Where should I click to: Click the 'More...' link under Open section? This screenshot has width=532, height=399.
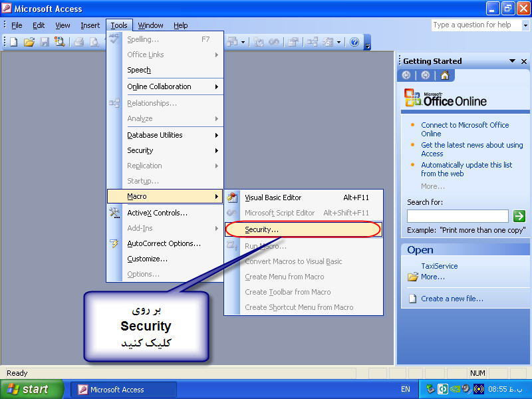pos(433,277)
